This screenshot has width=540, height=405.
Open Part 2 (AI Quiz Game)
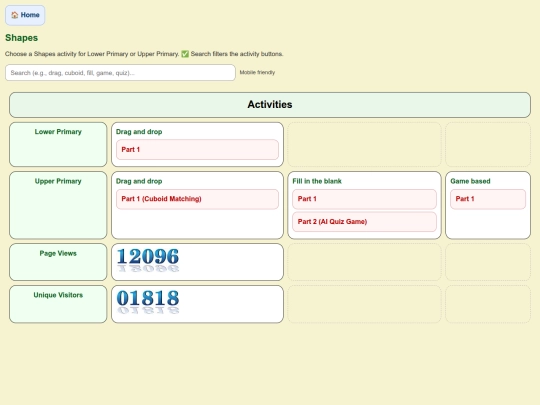coord(364,221)
